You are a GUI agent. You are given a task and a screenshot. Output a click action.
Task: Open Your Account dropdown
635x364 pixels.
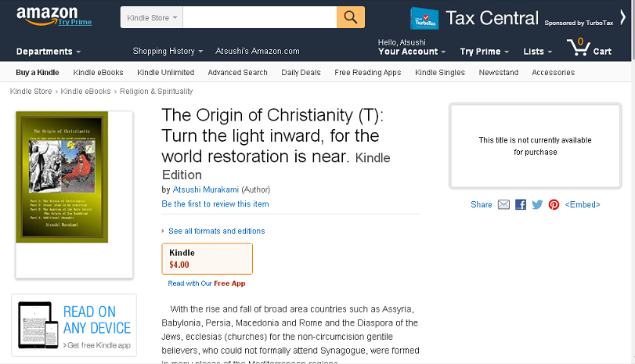click(x=412, y=52)
